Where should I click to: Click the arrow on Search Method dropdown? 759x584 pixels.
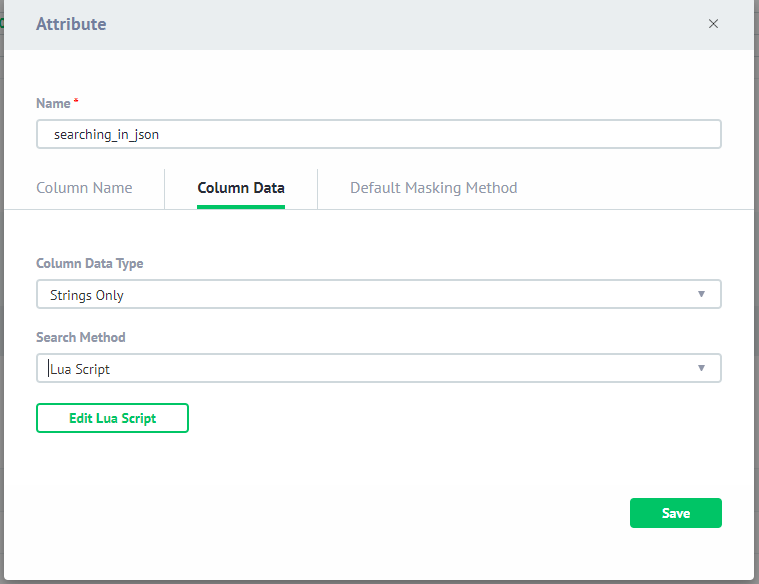pos(701,369)
